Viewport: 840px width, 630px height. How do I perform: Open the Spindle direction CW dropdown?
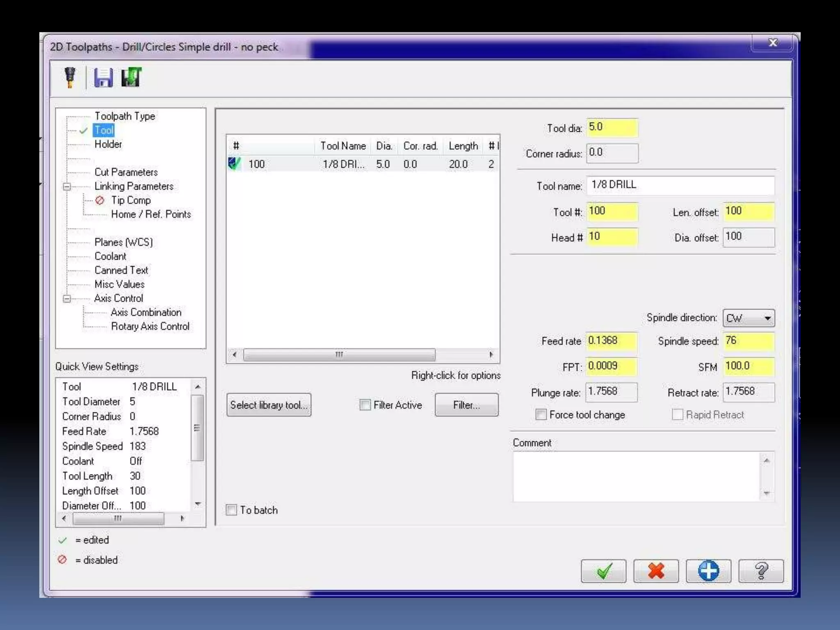pos(749,318)
